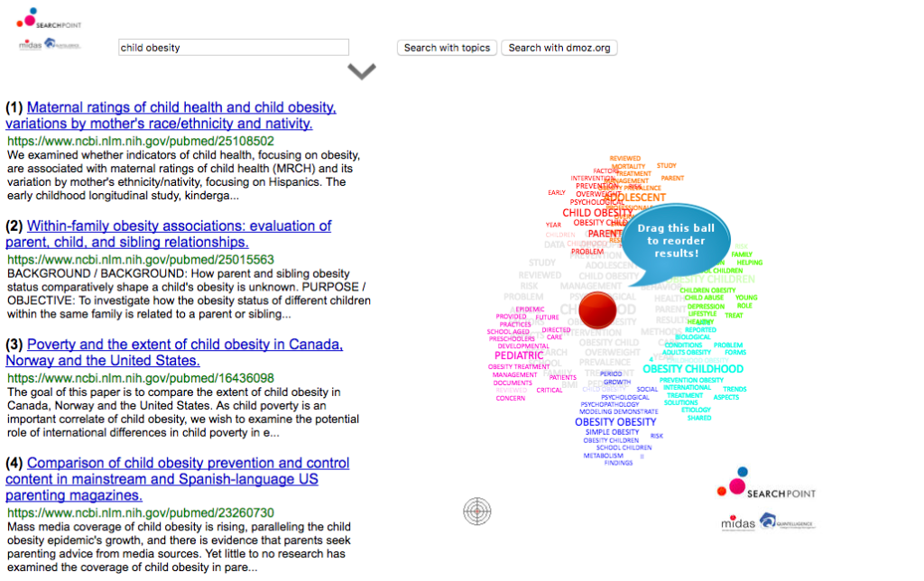Select the "FUTURE" keyword
Viewport: 924px width, 581px height.
[547, 317]
